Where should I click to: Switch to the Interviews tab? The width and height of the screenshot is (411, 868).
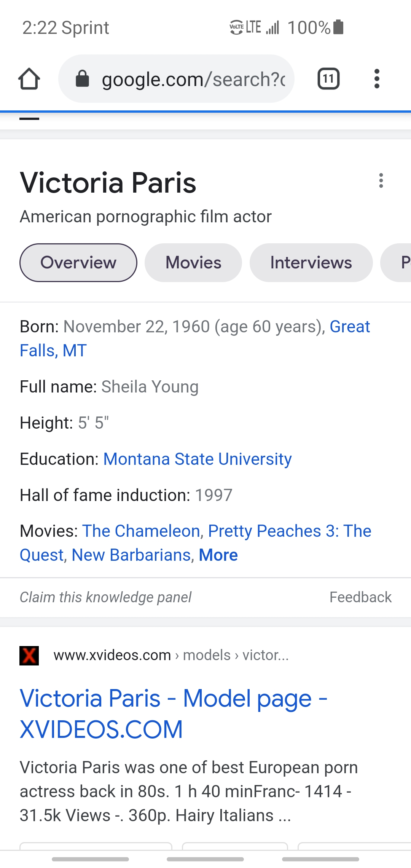point(311,263)
